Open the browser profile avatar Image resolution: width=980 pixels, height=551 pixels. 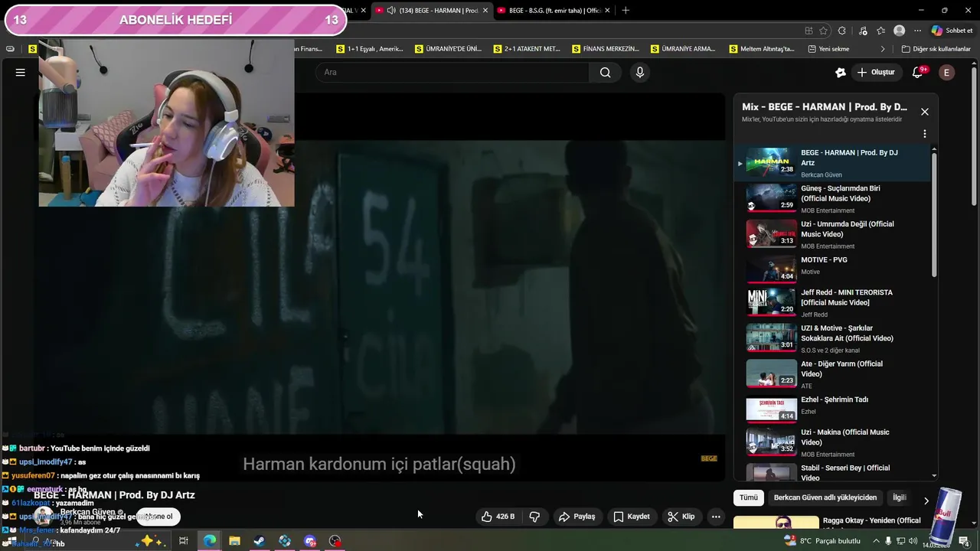pos(900,31)
